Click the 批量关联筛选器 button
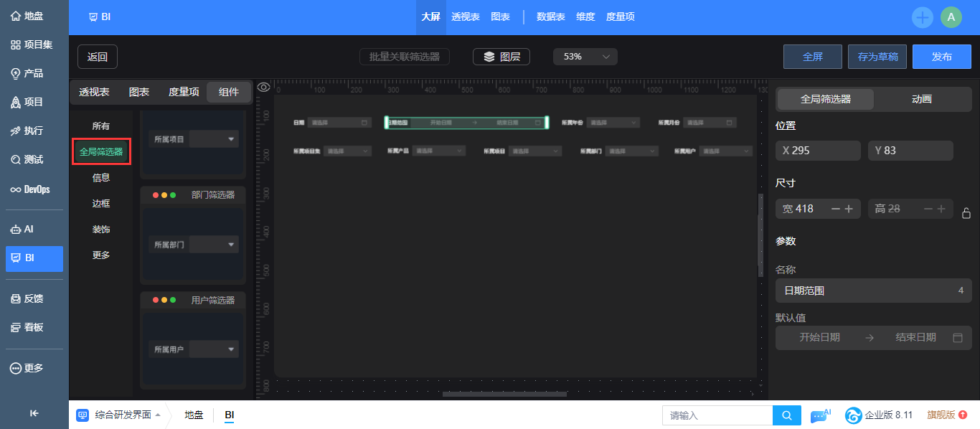The width and height of the screenshot is (980, 429). coord(405,57)
